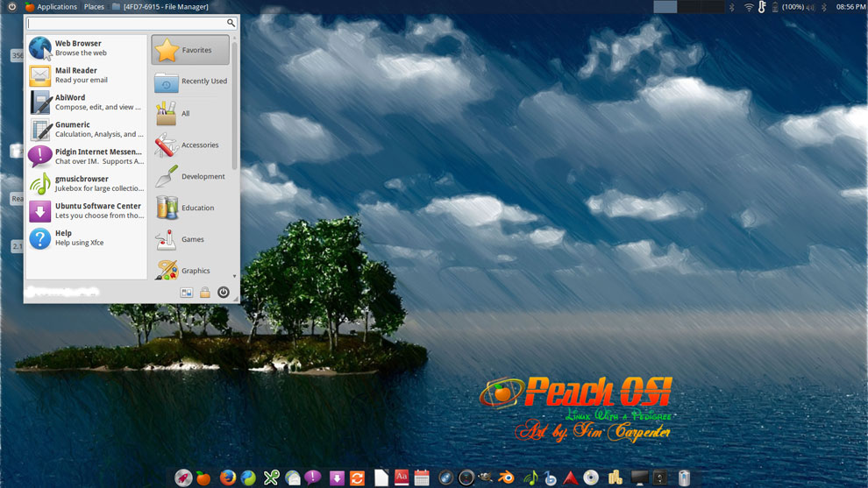Open AbiWord word processor
Viewport: 868px width, 488px height.
click(86, 103)
